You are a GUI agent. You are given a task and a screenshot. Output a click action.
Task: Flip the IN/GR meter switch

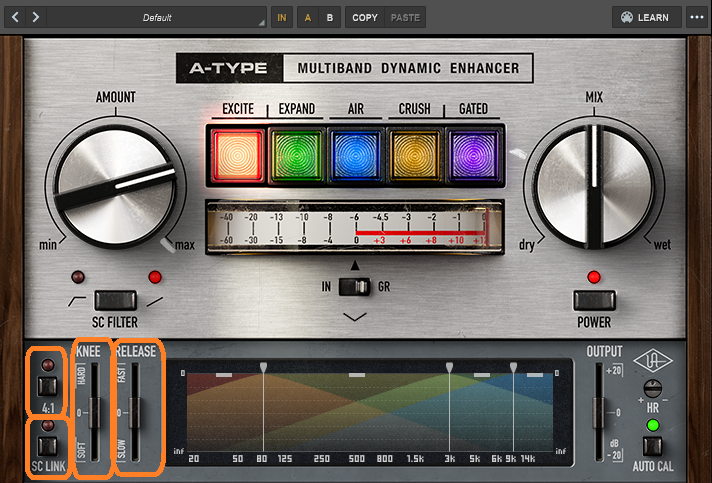pyautogui.click(x=355, y=287)
